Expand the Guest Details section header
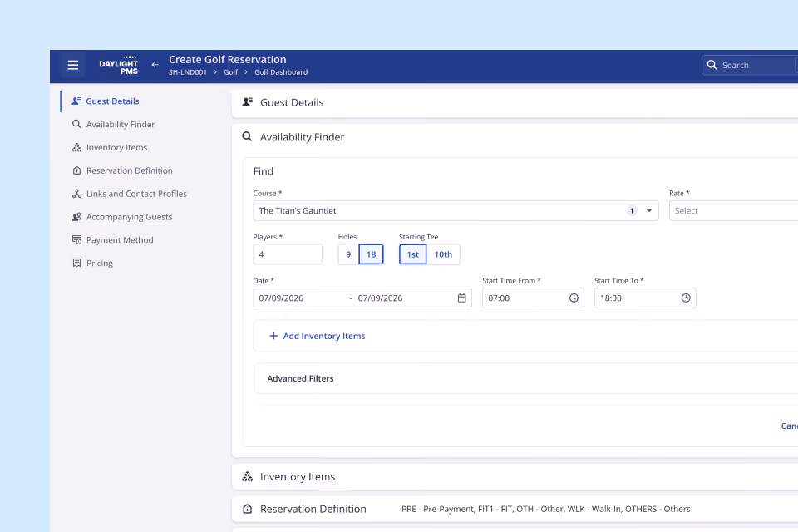This screenshot has width=798, height=532. 515,103
